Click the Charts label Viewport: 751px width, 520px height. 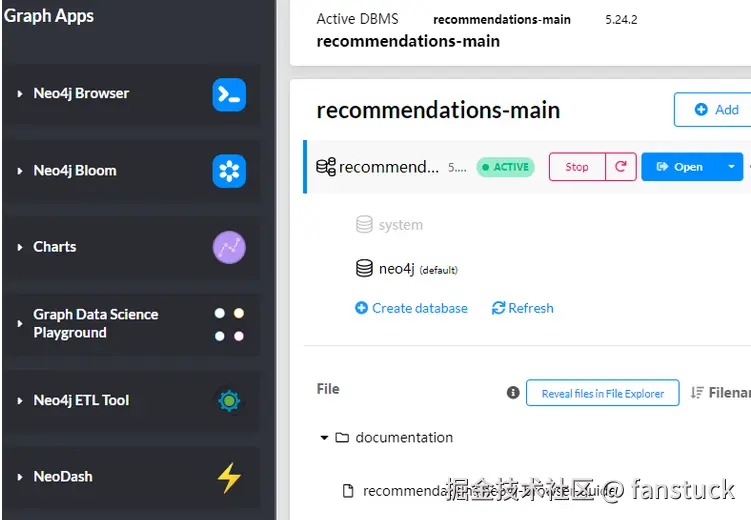point(55,247)
